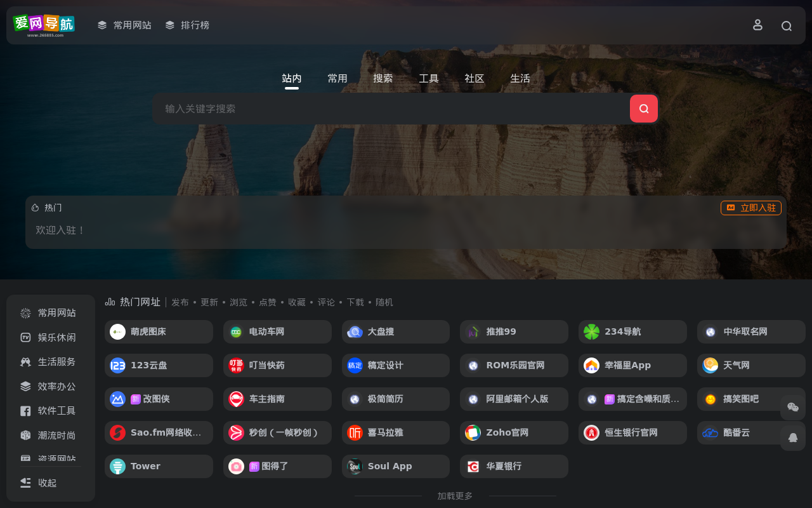Viewport: 812px width, 508px height.
Task: Sort hot sites by 点赞
Action: click(x=268, y=302)
